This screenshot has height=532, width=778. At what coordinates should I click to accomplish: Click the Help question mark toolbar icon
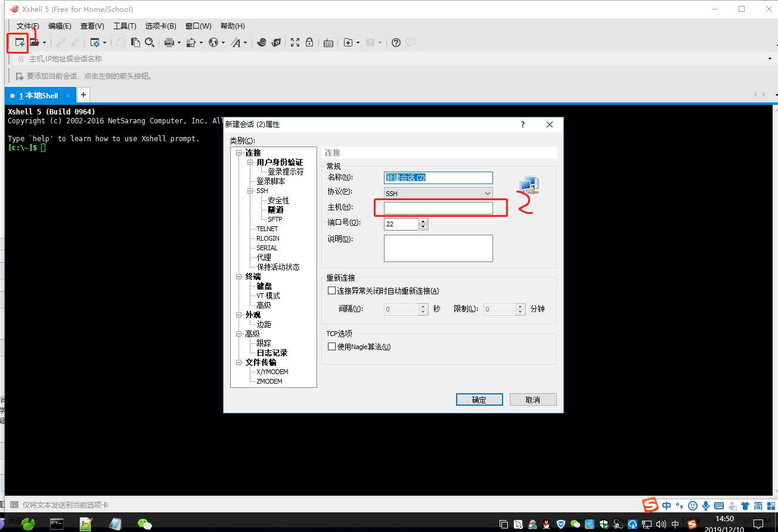tap(396, 42)
